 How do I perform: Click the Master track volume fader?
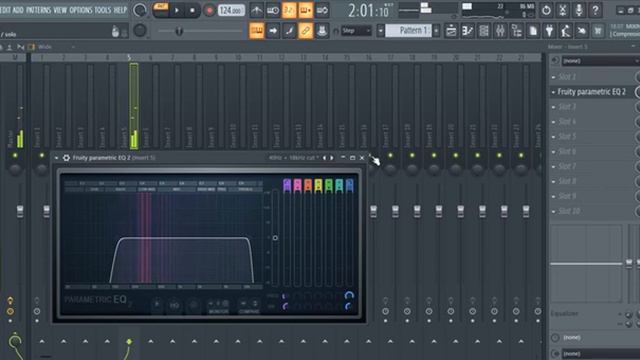coord(20,211)
